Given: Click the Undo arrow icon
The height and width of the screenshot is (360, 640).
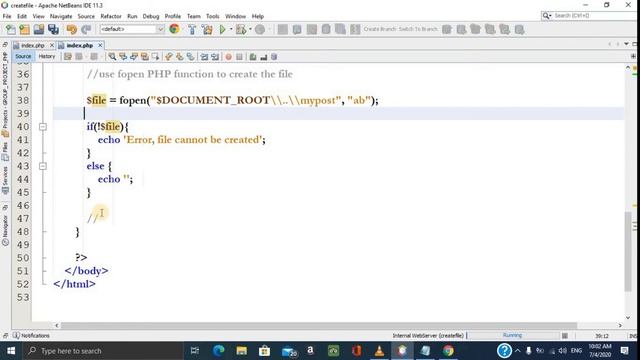Looking at the screenshot, I should tap(72, 29).
